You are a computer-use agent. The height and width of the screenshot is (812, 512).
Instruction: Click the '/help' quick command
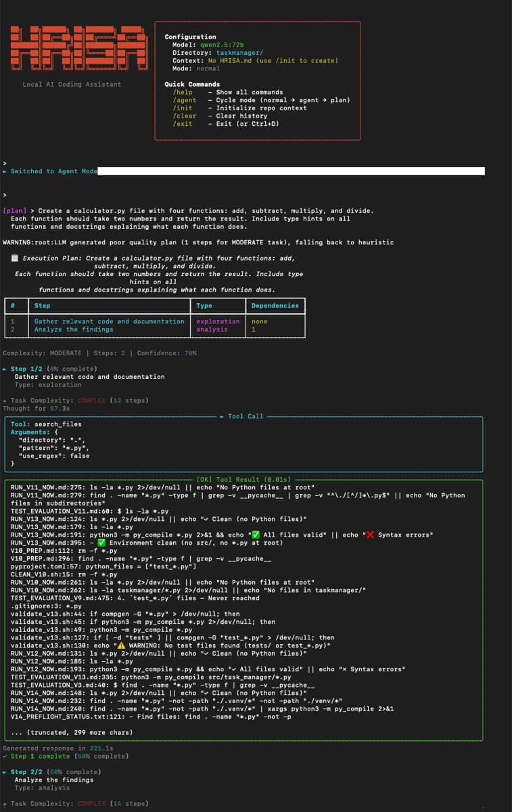(x=183, y=92)
